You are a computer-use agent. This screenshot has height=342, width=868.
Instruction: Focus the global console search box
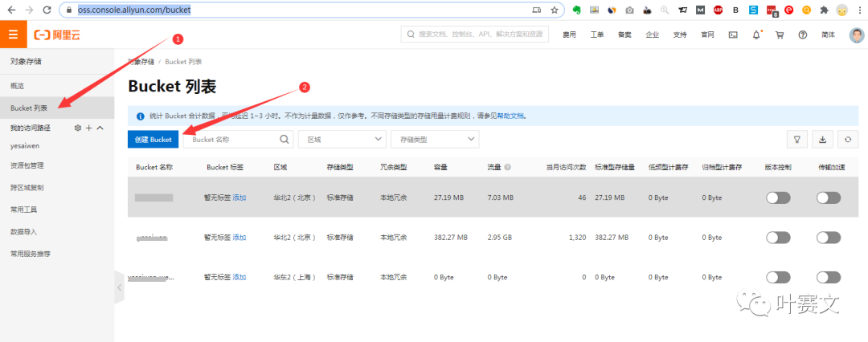(x=474, y=34)
